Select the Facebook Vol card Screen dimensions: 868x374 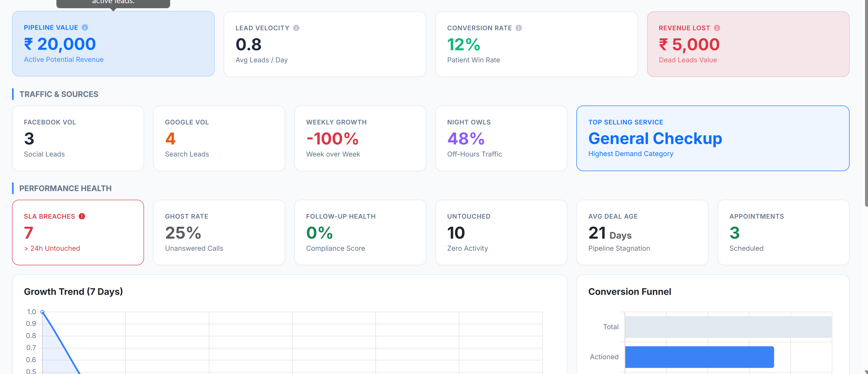point(78,138)
